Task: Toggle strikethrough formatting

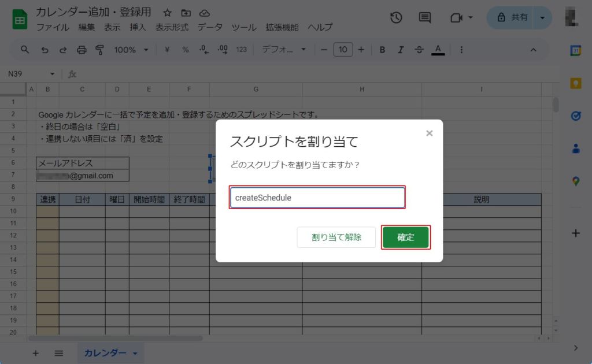Action: pos(419,50)
